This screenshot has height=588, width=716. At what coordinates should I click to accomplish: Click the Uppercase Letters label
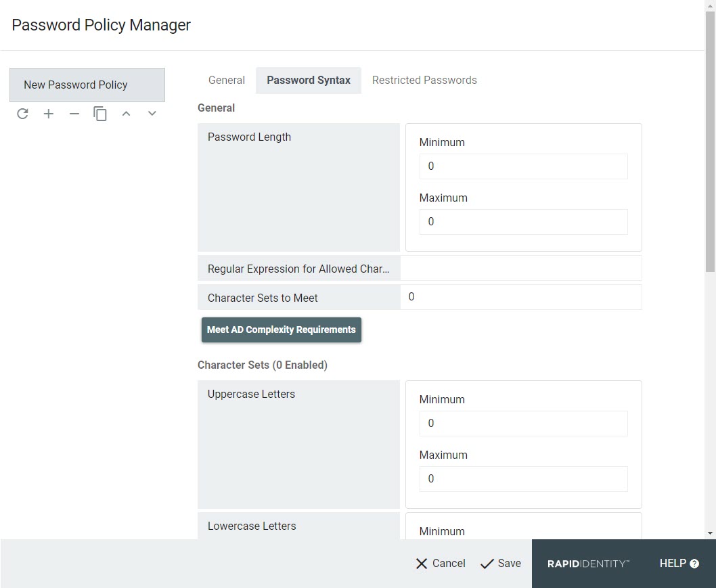coord(251,394)
